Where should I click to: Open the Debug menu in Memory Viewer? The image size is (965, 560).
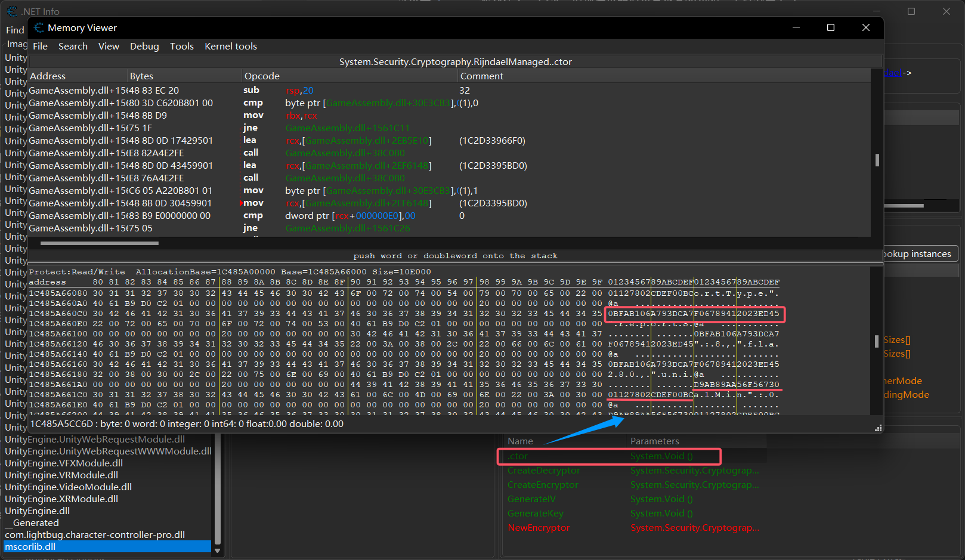point(144,47)
